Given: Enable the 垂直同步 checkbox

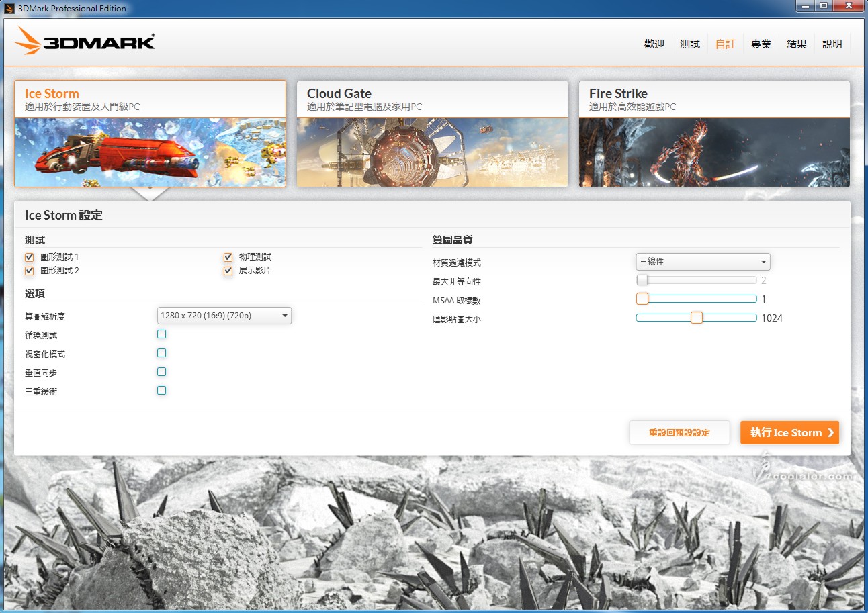Looking at the screenshot, I should pos(161,371).
